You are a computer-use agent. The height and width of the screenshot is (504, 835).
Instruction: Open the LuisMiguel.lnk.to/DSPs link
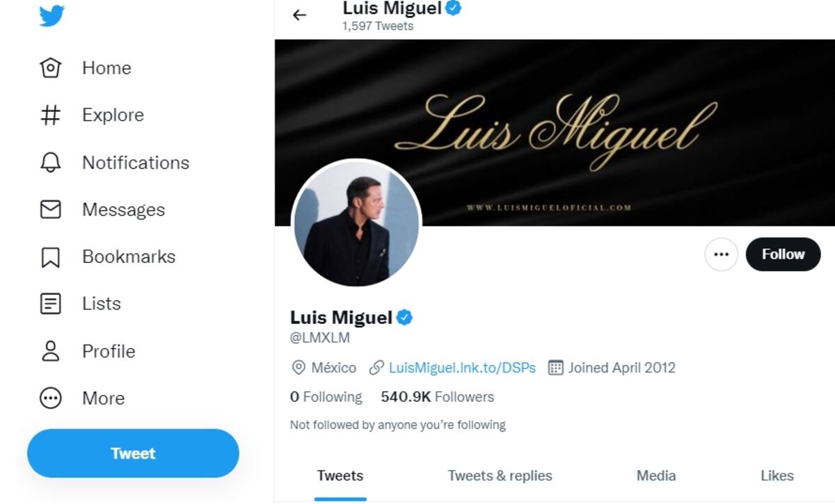click(x=462, y=368)
